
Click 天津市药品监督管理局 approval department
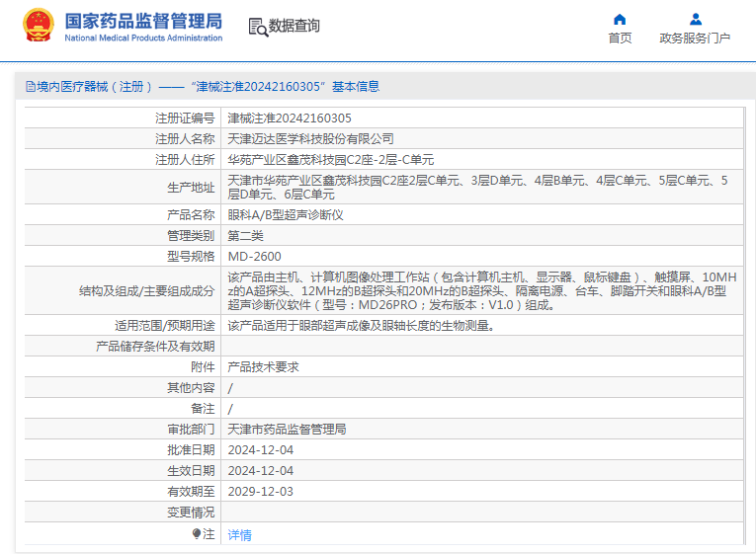(x=287, y=430)
